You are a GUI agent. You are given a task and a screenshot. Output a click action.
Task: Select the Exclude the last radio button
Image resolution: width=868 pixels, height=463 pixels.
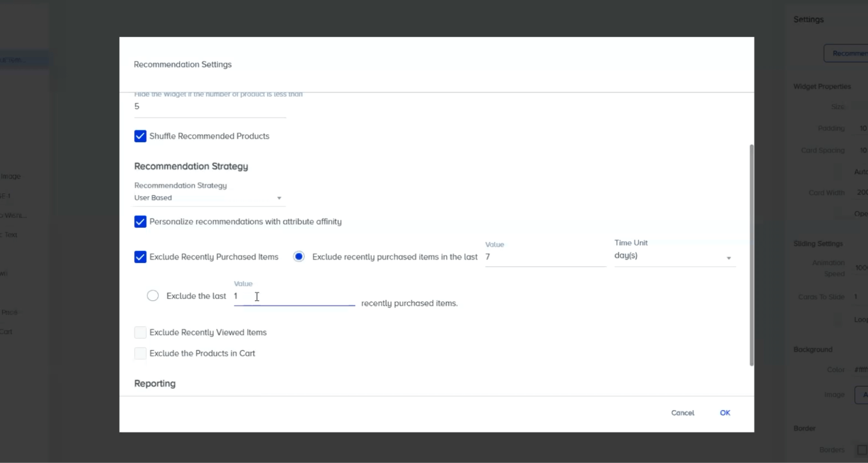click(x=152, y=295)
